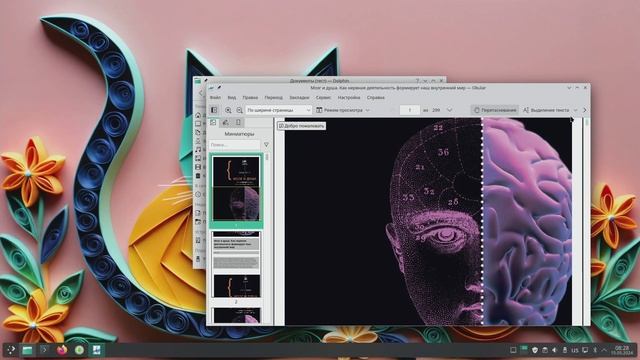Enable the Text Selection tool
This screenshot has height=360, width=640.
(546, 110)
